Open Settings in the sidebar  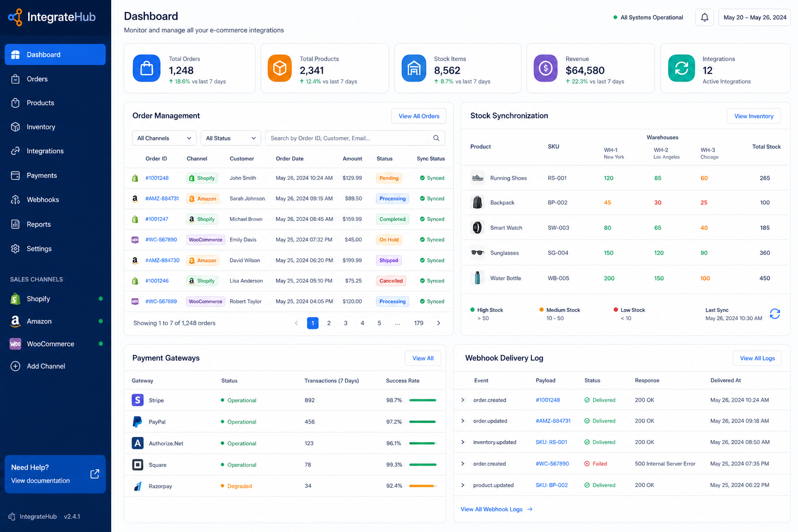(x=55, y=249)
